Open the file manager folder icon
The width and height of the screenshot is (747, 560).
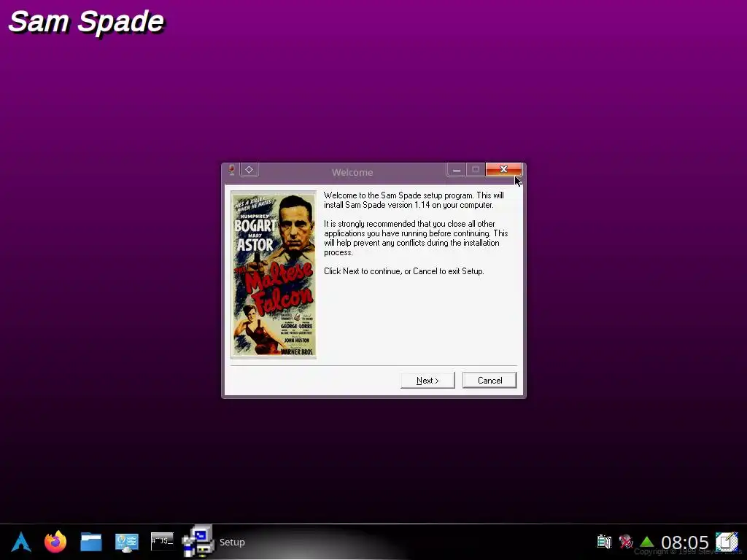click(91, 542)
